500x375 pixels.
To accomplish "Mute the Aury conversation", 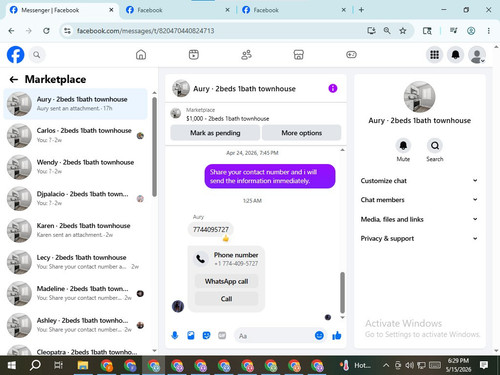I will click(x=403, y=146).
